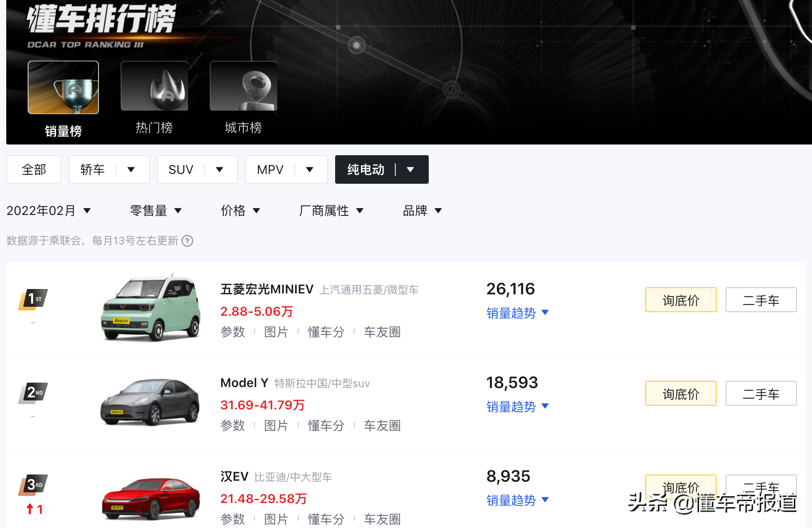Select the SUV category filter
Screen dimensions: 812x528
(x=181, y=169)
